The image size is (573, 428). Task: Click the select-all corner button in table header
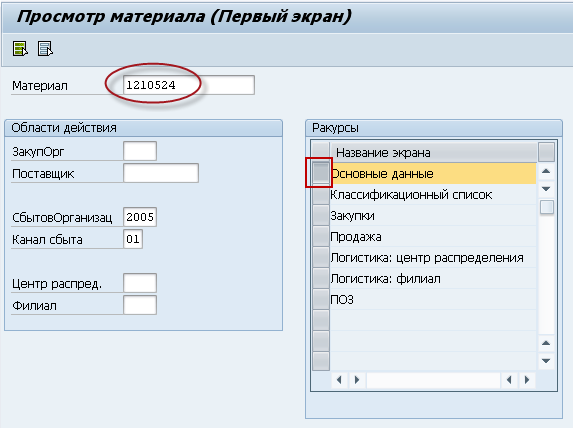321,152
